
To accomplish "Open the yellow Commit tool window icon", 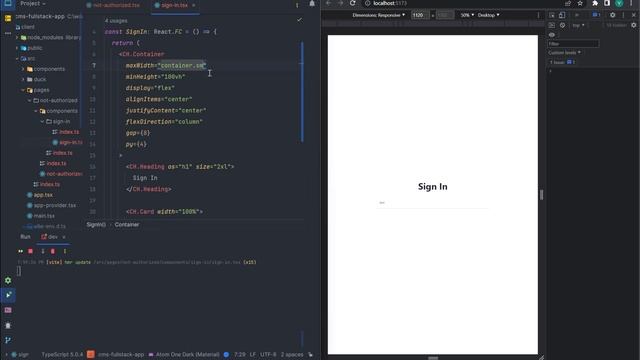I will click(8, 18).
